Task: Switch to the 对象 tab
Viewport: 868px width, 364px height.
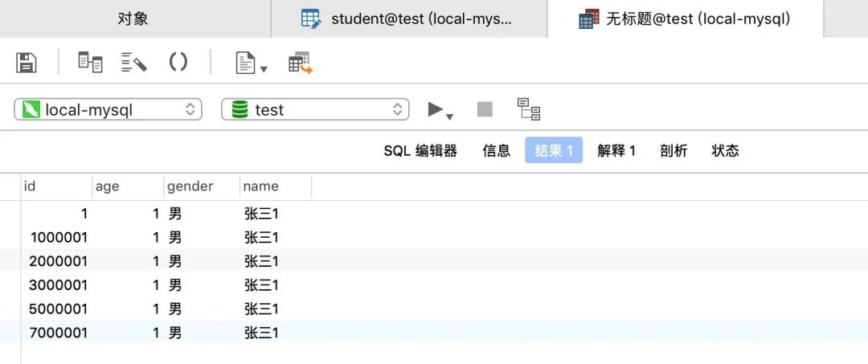Action: (x=133, y=18)
